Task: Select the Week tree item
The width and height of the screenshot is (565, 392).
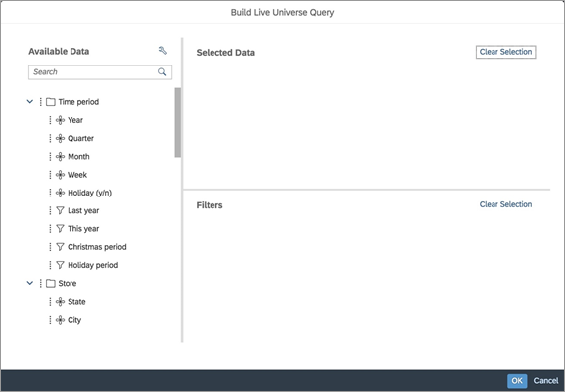Action: [77, 175]
